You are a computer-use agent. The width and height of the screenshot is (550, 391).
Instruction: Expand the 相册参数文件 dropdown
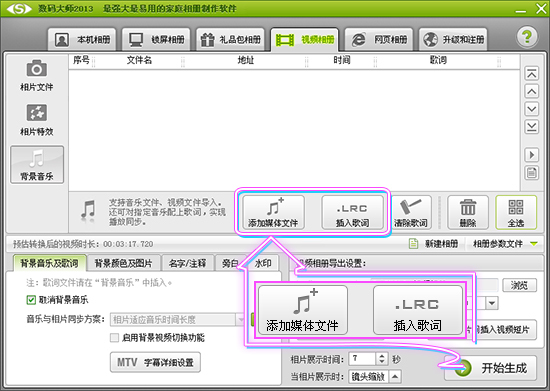505,243
